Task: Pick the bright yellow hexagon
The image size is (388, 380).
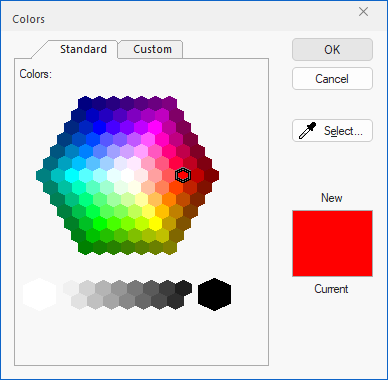Action: click(x=155, y=223)
